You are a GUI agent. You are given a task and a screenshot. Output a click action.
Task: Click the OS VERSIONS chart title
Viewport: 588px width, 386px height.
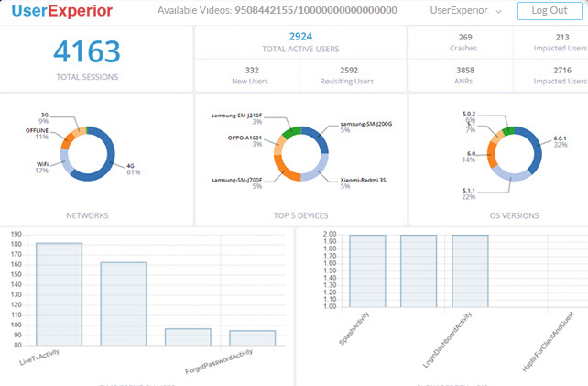click(514, 215)
